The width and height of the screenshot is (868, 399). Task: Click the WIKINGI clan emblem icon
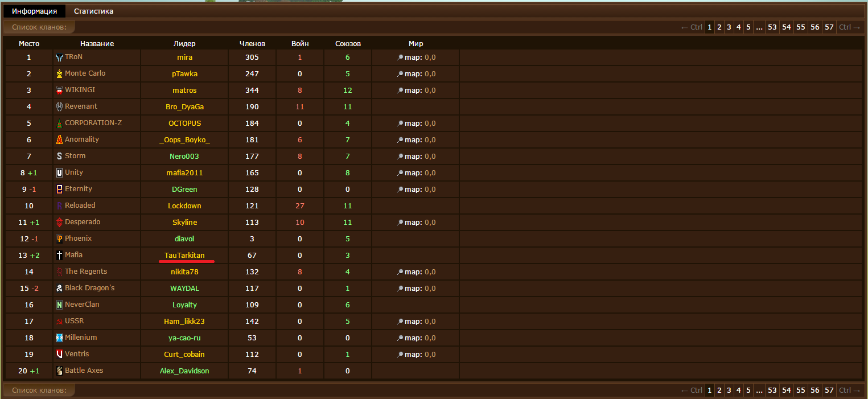(59, 91)
